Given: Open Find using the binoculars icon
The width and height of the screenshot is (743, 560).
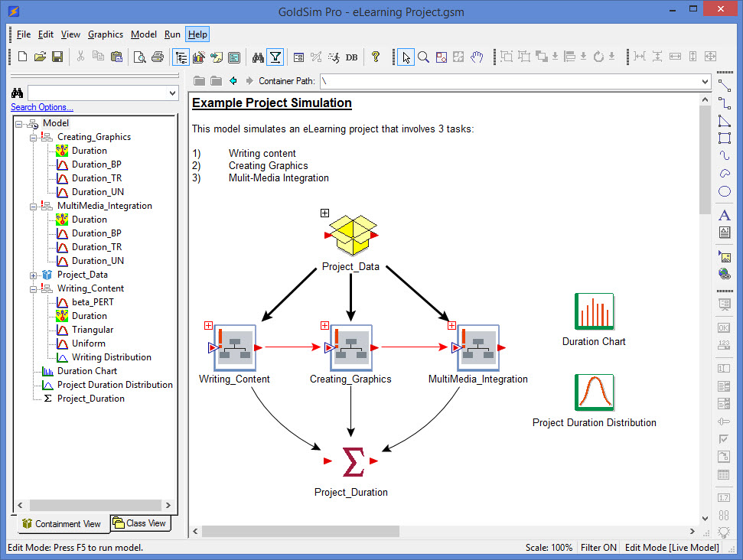Looking at the screenshot, I should coord(258,57).
